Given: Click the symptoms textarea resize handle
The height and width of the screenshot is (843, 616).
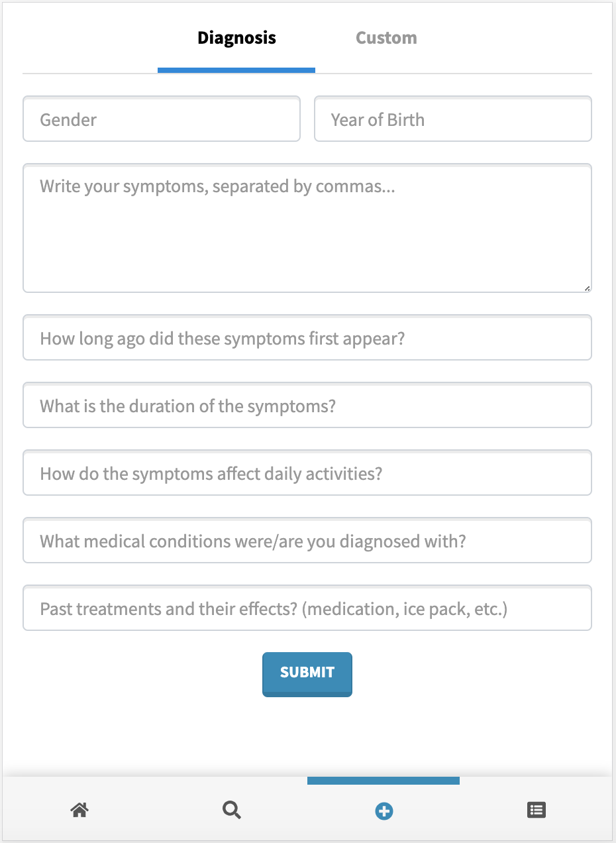Looking at the screenshot, I should (587, 288).
